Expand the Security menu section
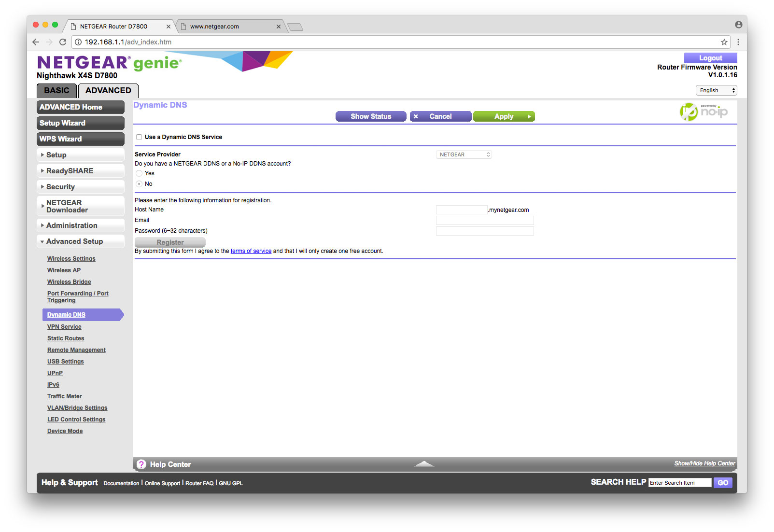The image size is (774, 532). [81, 187]
